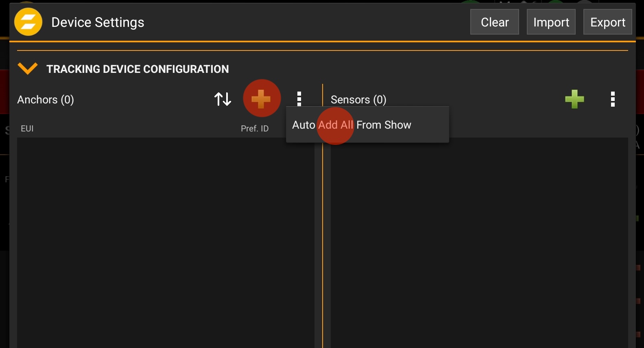644x348 pixels.
Task: Click the Device Settings title
Action: click(98, 22)
